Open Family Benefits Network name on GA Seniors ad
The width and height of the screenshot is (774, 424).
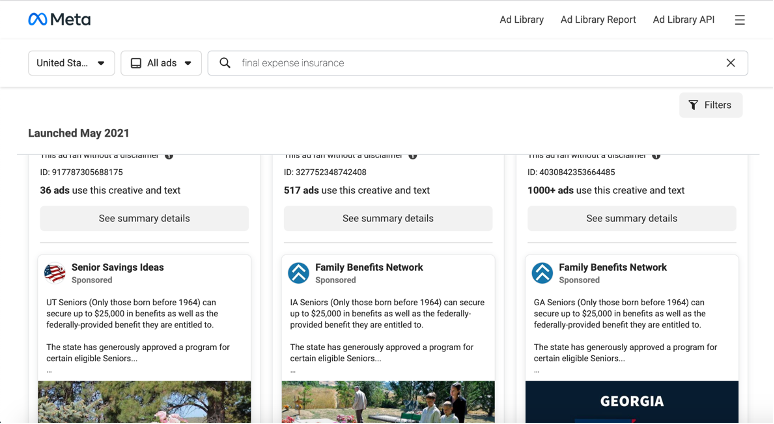click(613, 267)
